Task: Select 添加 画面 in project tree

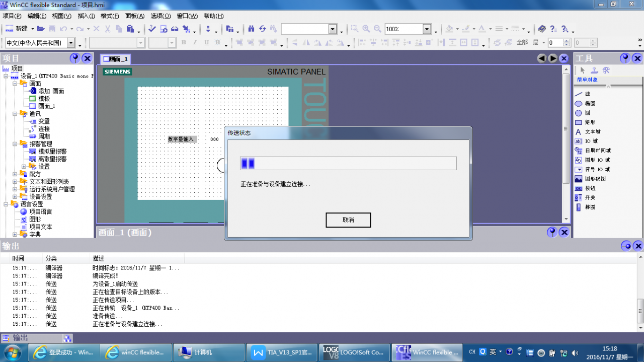Action: point(51,91)
